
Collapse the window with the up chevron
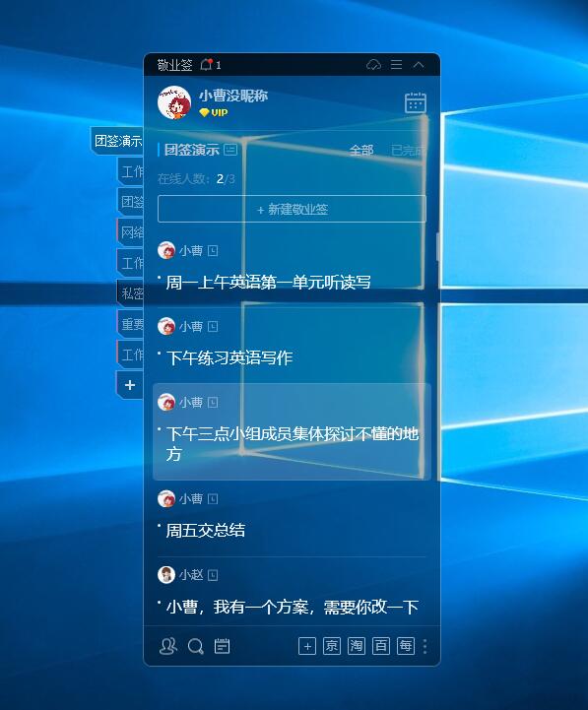coord(419,65)
